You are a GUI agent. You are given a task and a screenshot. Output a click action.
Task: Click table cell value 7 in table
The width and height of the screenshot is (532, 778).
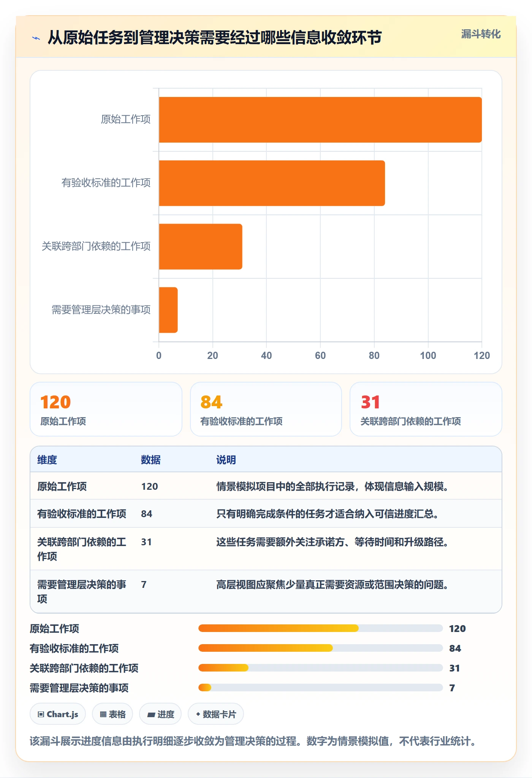click(x=144, y=584)
